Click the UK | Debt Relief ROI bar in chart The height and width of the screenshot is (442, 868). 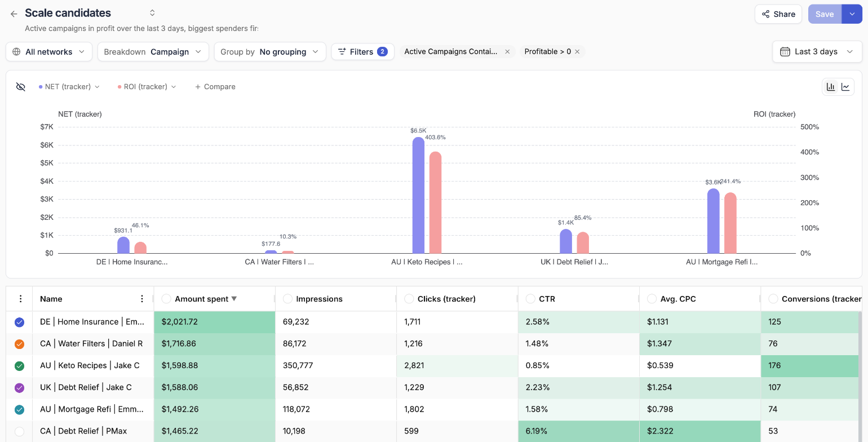583,243
